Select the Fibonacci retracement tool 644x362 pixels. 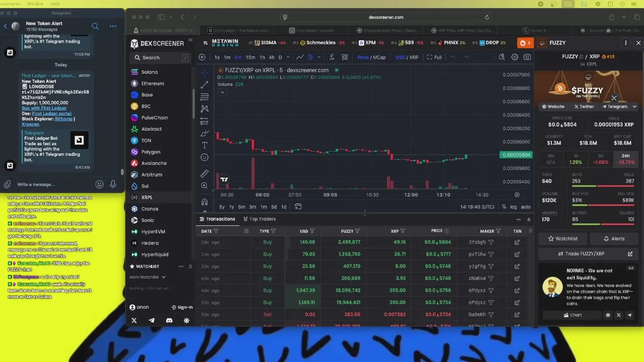point(204,97)
